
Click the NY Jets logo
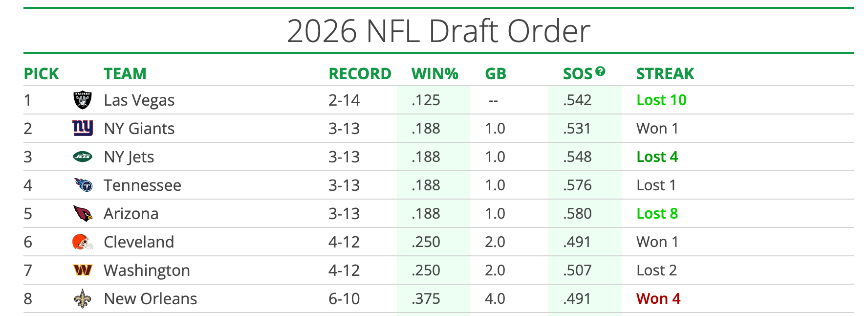[82, 157]
